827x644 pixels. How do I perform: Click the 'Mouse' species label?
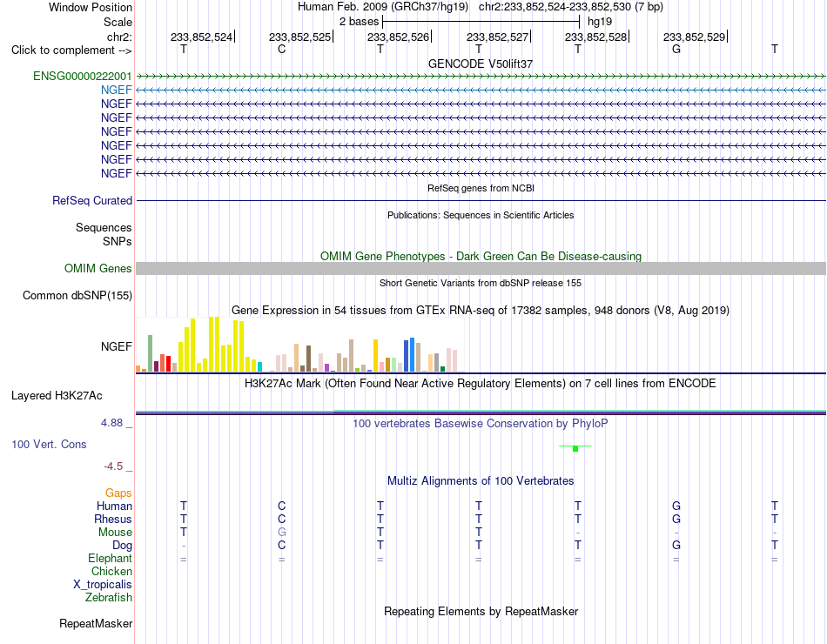[115, 533]
